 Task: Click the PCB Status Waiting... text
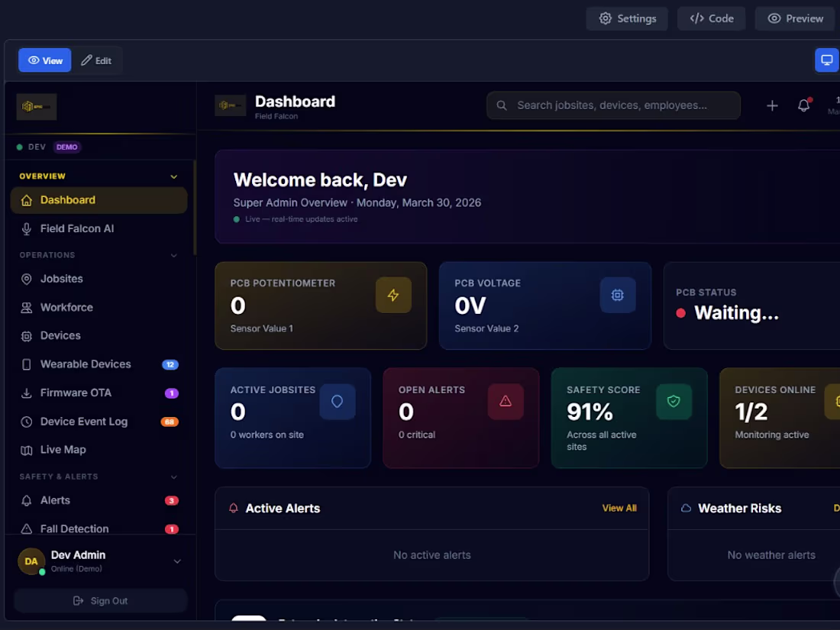pyautogui.click(x=737, y=313)
